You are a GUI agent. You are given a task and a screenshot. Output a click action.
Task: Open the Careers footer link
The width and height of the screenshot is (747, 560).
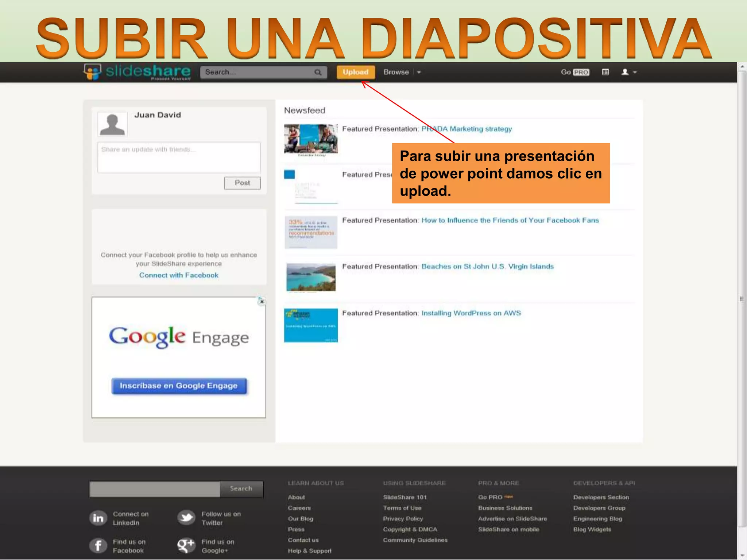point(299,508)
